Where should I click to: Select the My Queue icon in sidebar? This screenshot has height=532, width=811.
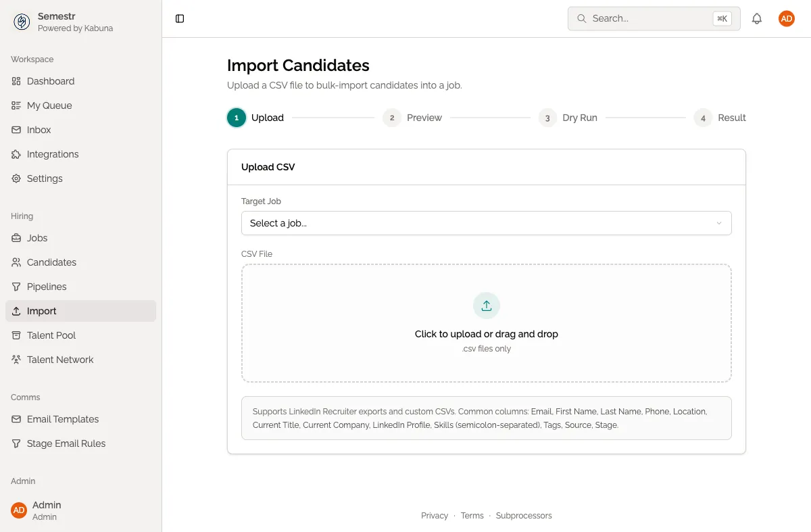[16, 105]
